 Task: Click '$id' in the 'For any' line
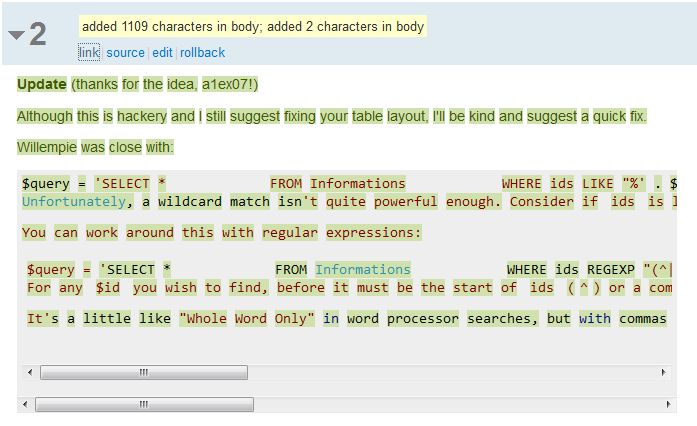click(108, 287)
